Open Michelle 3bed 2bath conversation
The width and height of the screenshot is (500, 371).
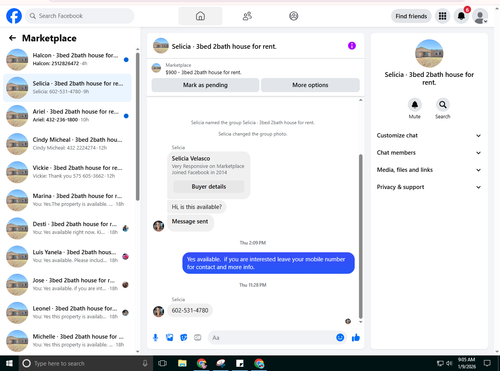[x=67, y=341]
